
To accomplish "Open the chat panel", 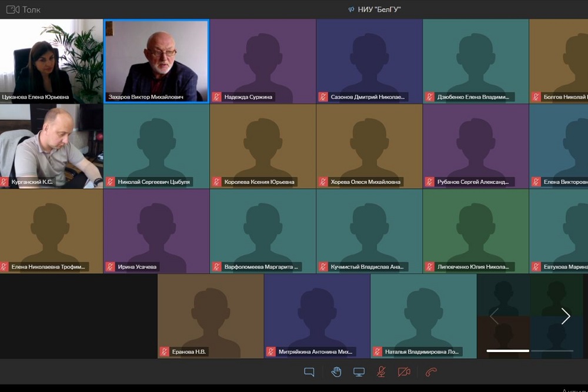I will (x=309, y=371).
